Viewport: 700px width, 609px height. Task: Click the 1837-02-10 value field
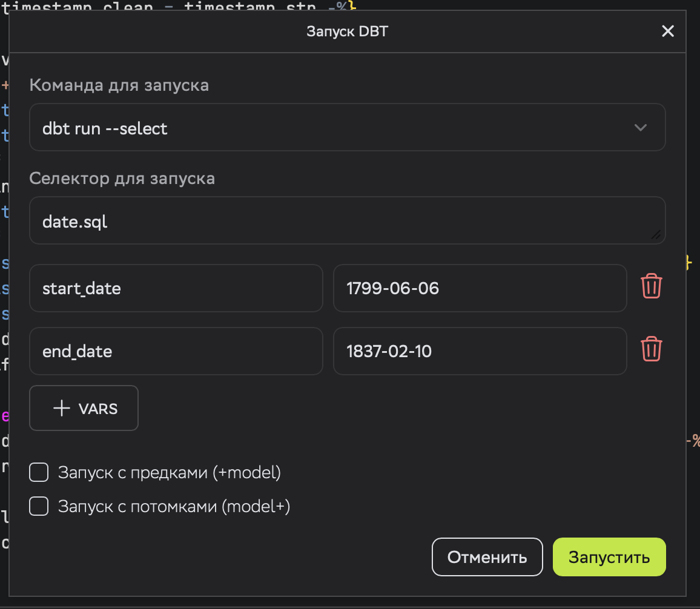(x=479, y=351)
